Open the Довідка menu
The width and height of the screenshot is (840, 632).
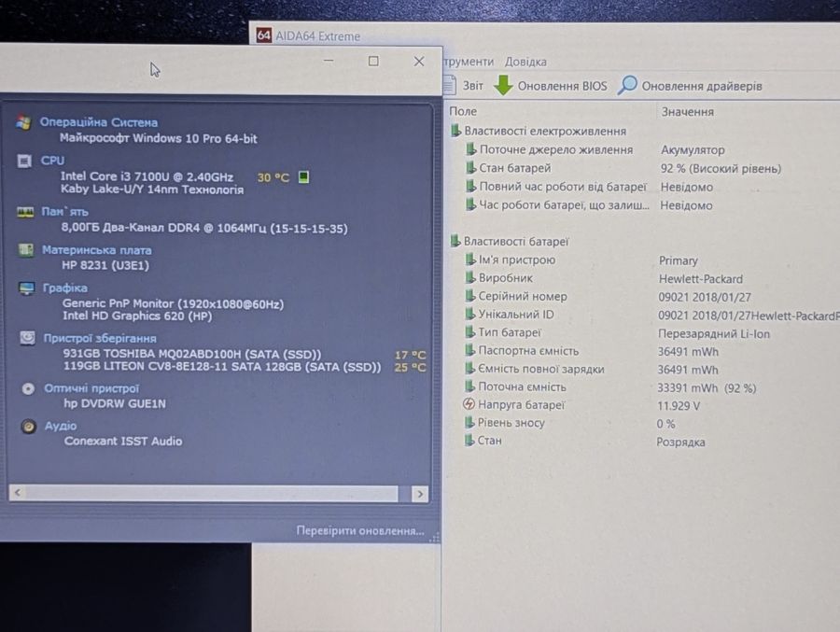point(525,62)
